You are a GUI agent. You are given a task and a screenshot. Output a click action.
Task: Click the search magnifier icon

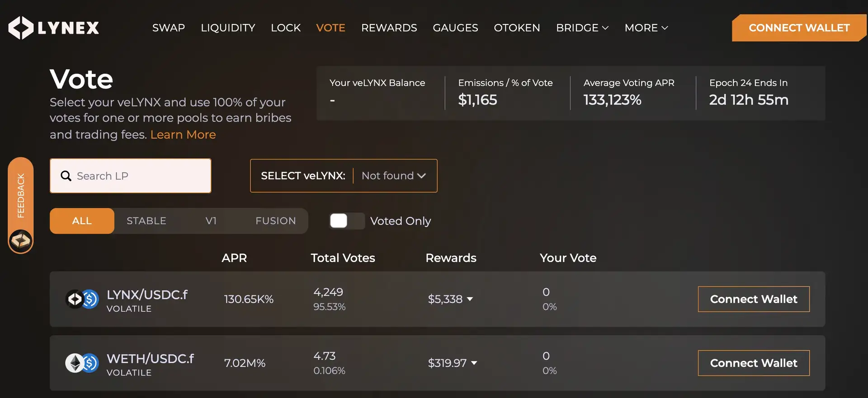(x=66, y=176)
